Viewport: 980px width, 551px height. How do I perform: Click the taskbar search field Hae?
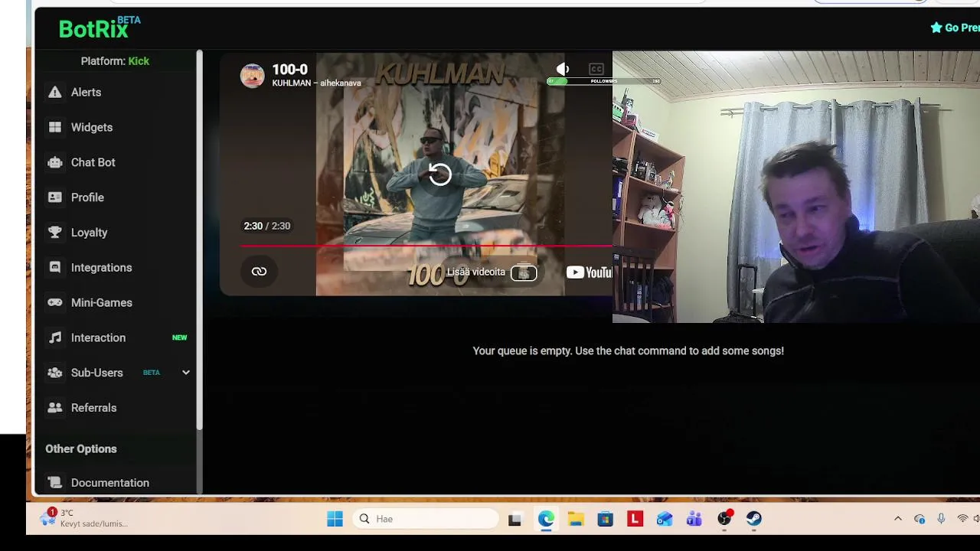pyautogui.click(x=426, y=519)
